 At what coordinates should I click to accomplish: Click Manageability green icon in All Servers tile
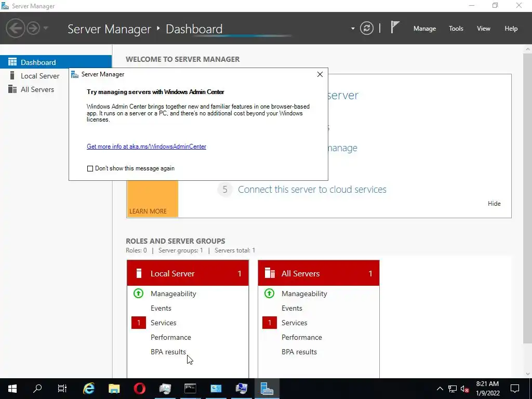pyautogui.click(x=270, y=293)
